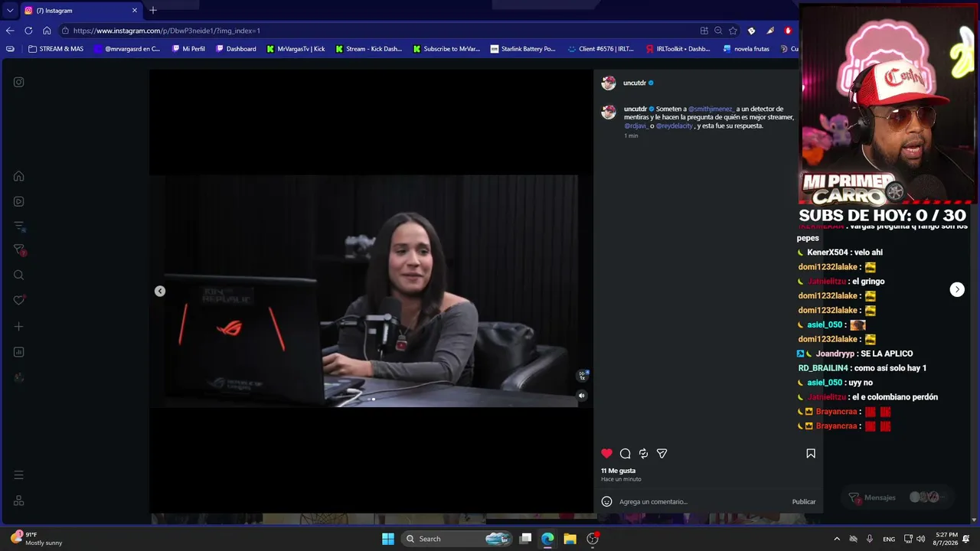Open the Meta apps grid icon
Viewport: 980px width, 551px height.
click(19, 500)
